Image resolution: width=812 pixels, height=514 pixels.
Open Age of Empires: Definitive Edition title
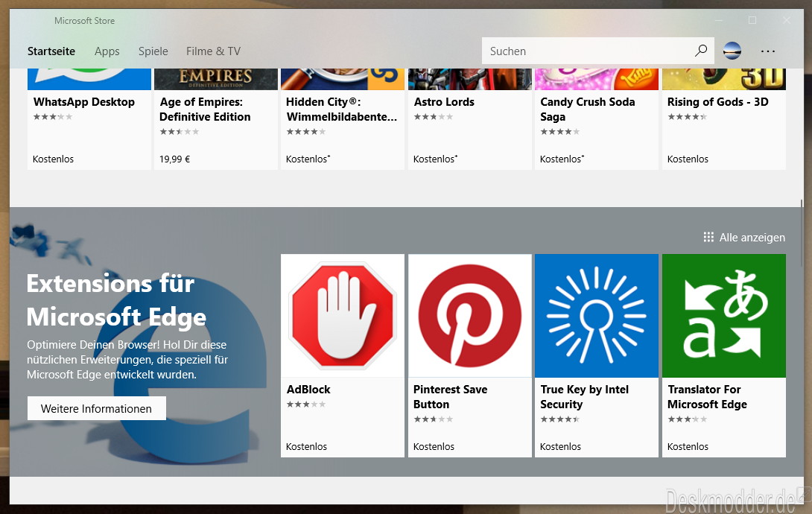click(205, 110)
